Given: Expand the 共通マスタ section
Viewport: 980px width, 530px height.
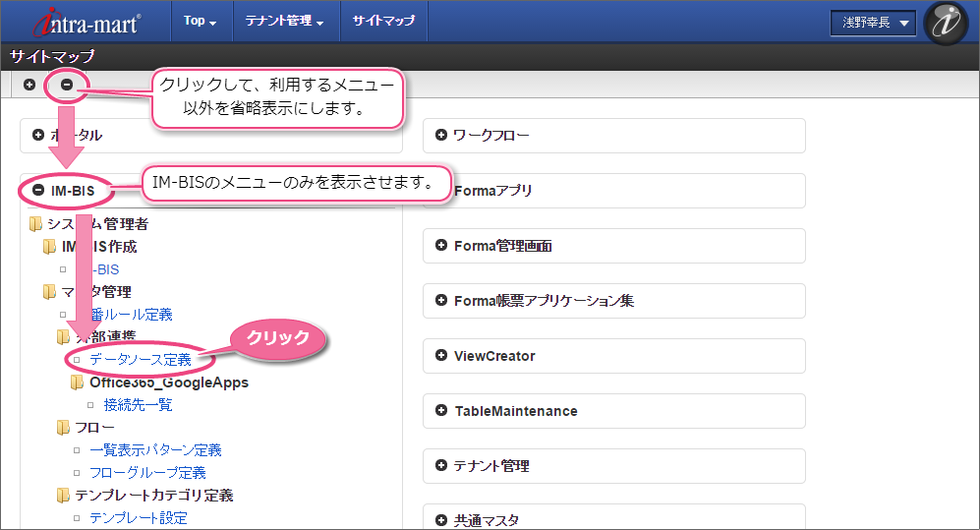Looking at the screenshot, I should pos(441,520).
